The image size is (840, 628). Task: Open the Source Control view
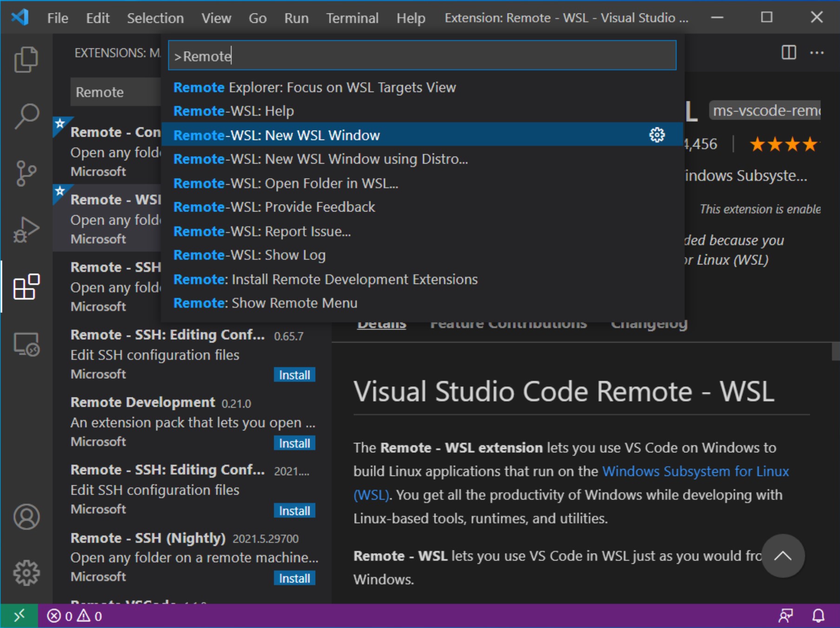[x=26, y=173]
